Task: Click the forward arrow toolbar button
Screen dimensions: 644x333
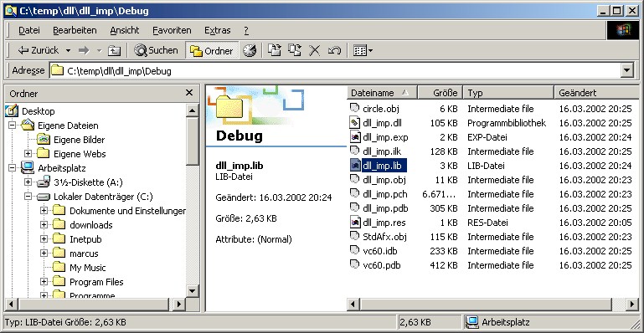Action: tap(84, 50)
